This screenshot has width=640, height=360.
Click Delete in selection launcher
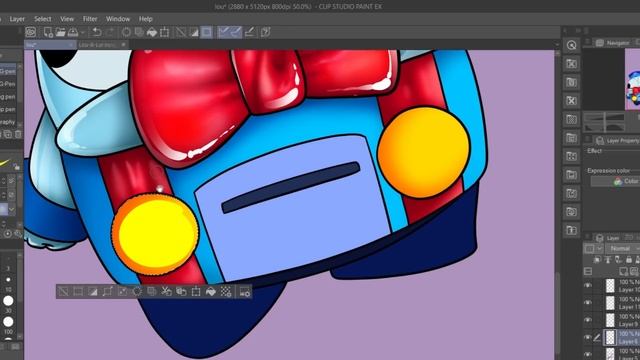137,291
